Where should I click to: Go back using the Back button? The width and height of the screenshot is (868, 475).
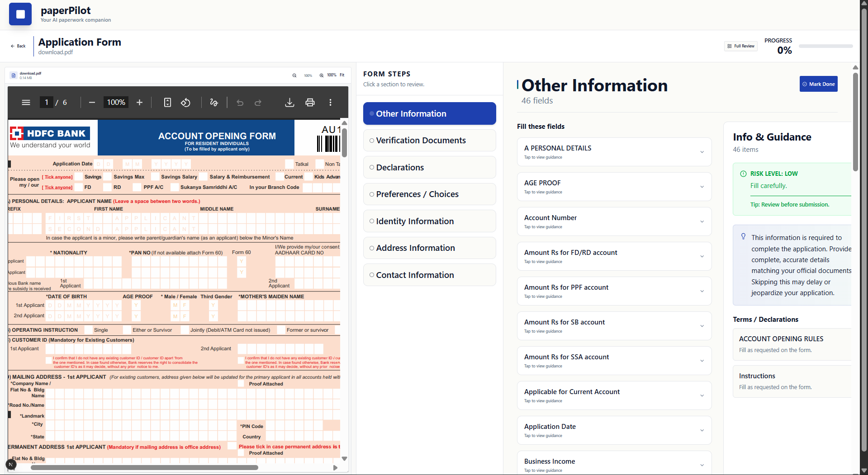[19, 46]
